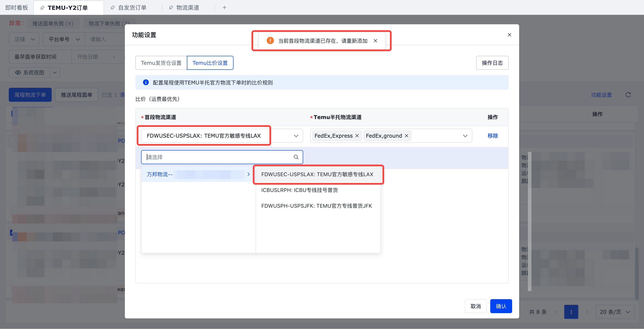Viewport: 644px width, 330px height.
Task: Select FDWUSPH-USPSJFK TEMU官方专线普货JFK option
Action: tap(317, 206)
